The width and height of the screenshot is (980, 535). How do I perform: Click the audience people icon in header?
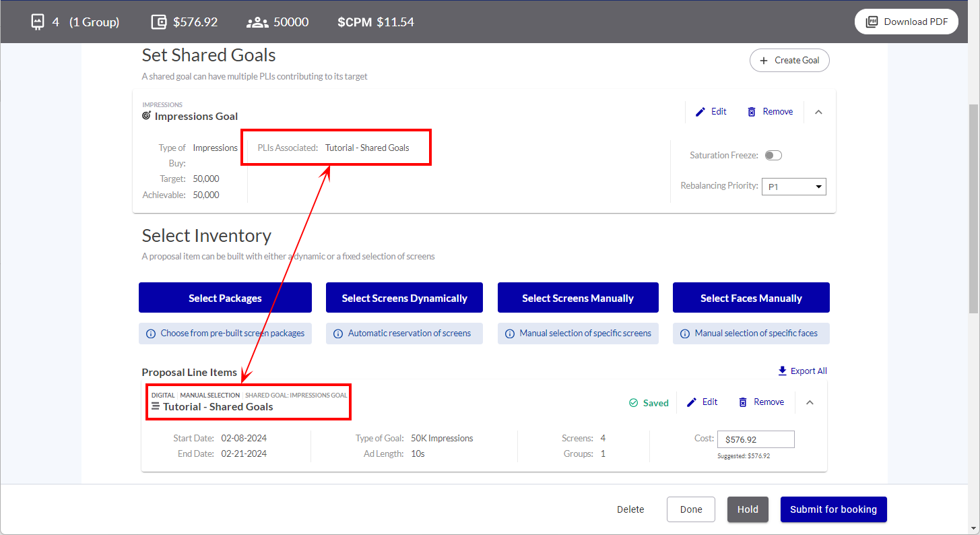[257, 22]
